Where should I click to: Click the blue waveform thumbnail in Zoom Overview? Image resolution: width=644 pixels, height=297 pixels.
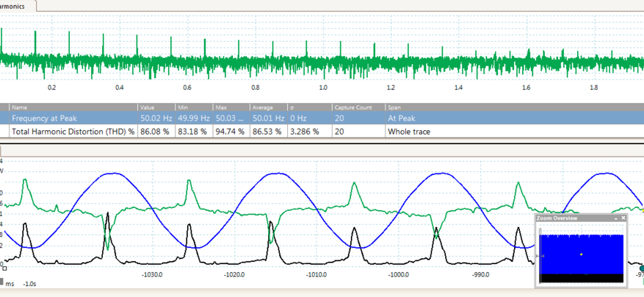[x=581, y=254]
